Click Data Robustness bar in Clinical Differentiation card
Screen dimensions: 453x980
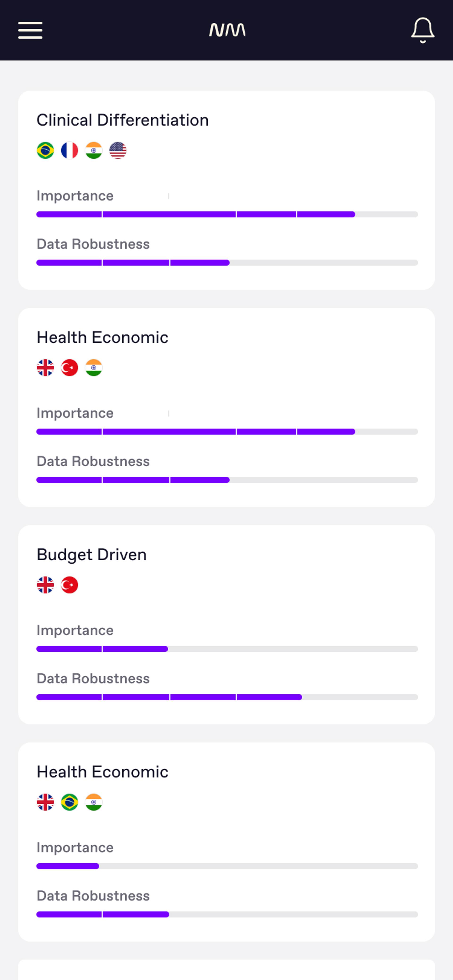(227, 263)
